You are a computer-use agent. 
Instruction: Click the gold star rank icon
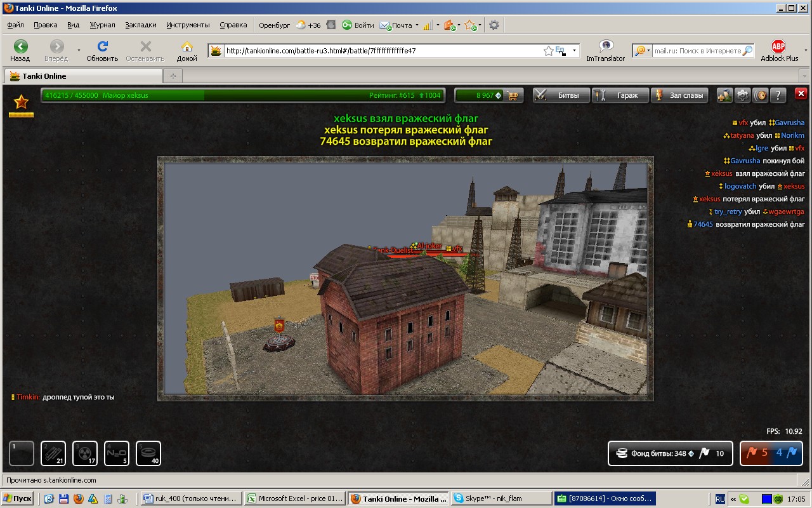pyautogui.click(x=21, y=102)
